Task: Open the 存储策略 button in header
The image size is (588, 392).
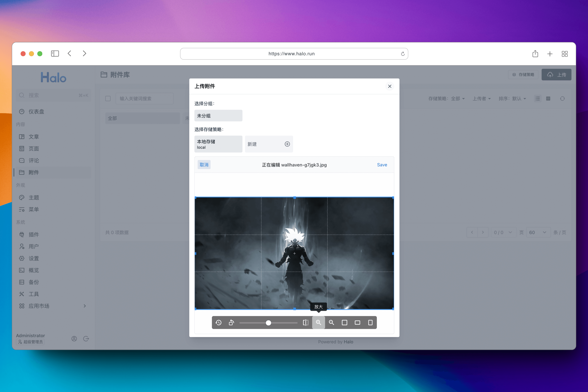Action: point(523,75)
